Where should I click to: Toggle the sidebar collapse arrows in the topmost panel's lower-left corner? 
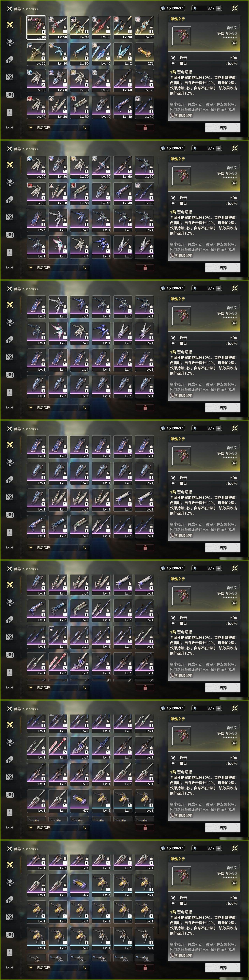pos(10,127)
